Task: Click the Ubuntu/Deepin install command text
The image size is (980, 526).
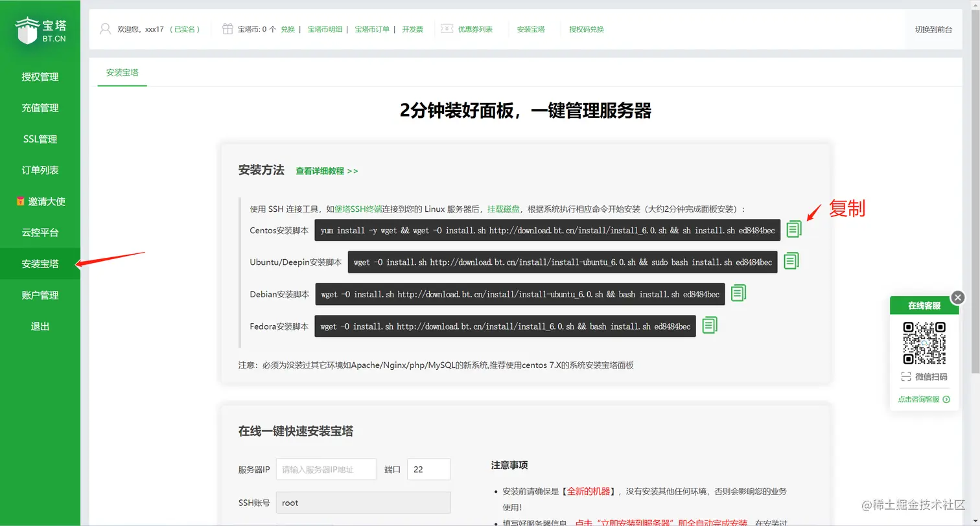Action: click(x=563, y=262)
